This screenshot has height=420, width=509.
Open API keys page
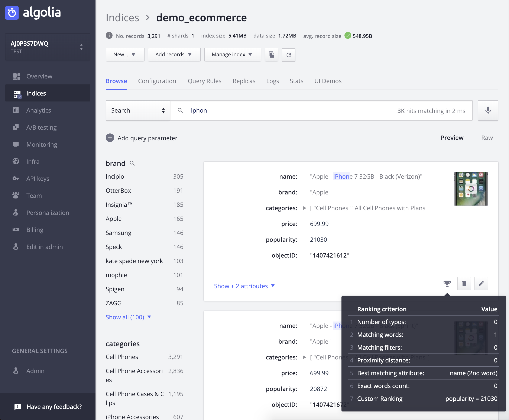pos(38,178)
